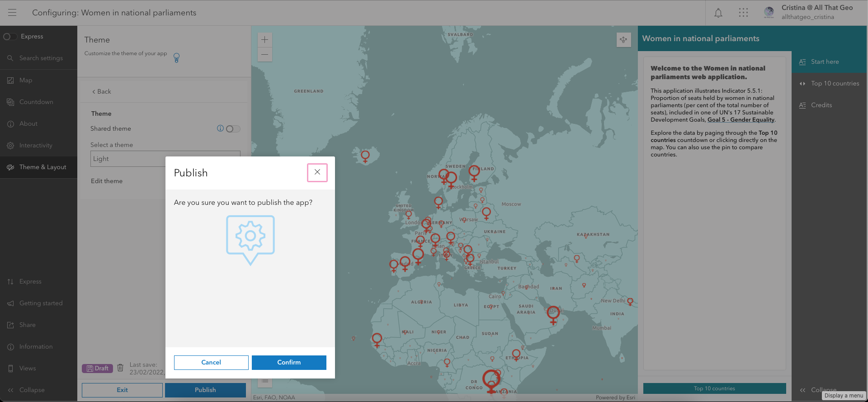Click the large marker near Dubai

(553, 315)
